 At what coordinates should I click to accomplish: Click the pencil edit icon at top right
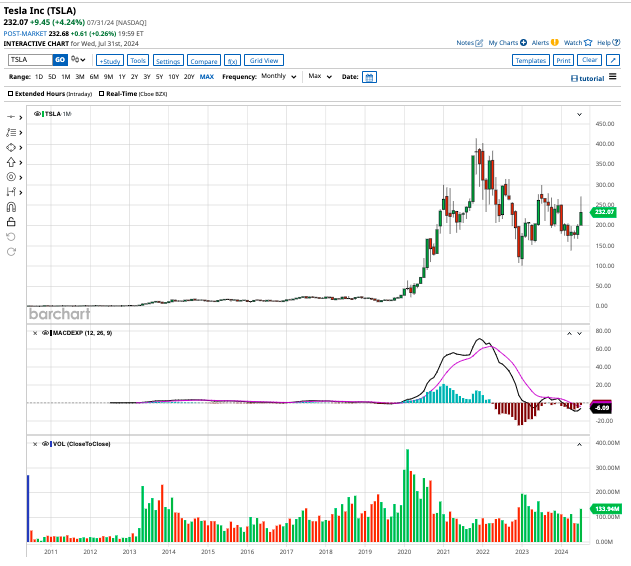point(613,60)
